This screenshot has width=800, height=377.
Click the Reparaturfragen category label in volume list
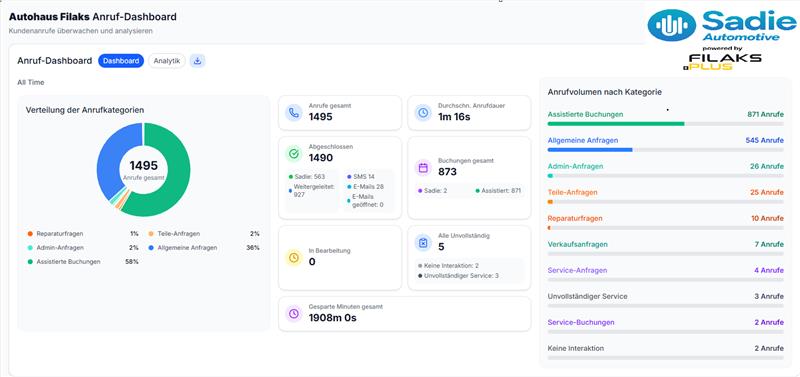(x=575, y=218)
